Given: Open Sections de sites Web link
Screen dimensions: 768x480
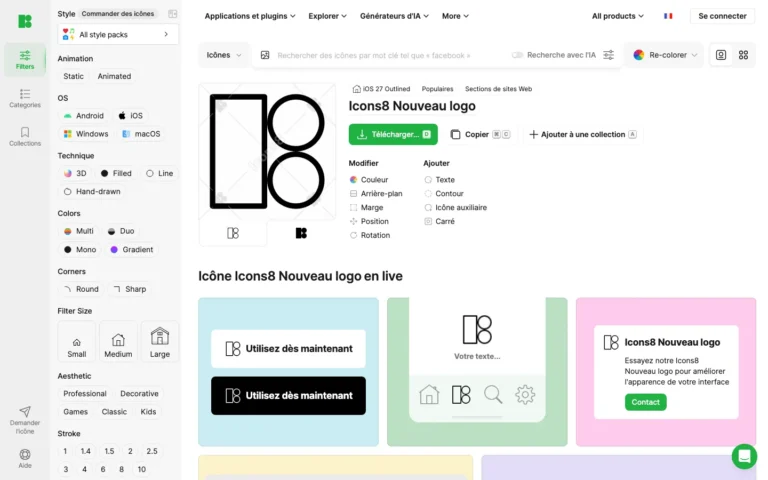Looking at the screenshot, I should [x=498, y=89].
